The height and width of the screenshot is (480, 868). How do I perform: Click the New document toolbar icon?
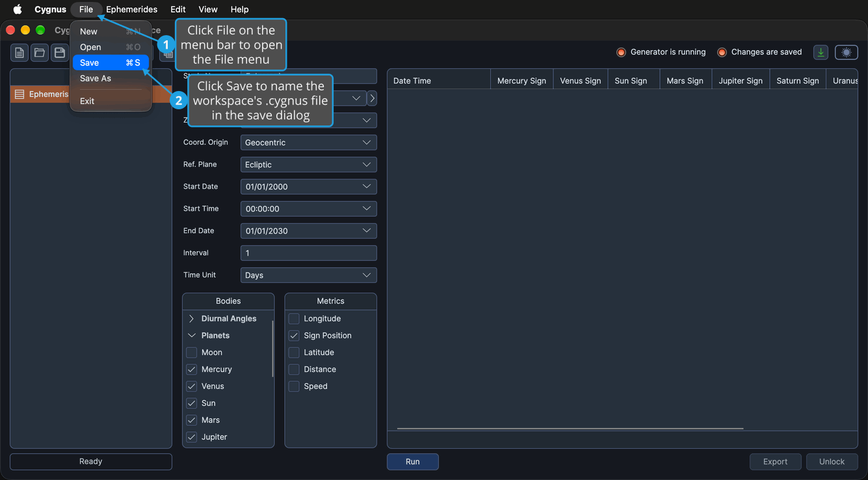(20, 53)
